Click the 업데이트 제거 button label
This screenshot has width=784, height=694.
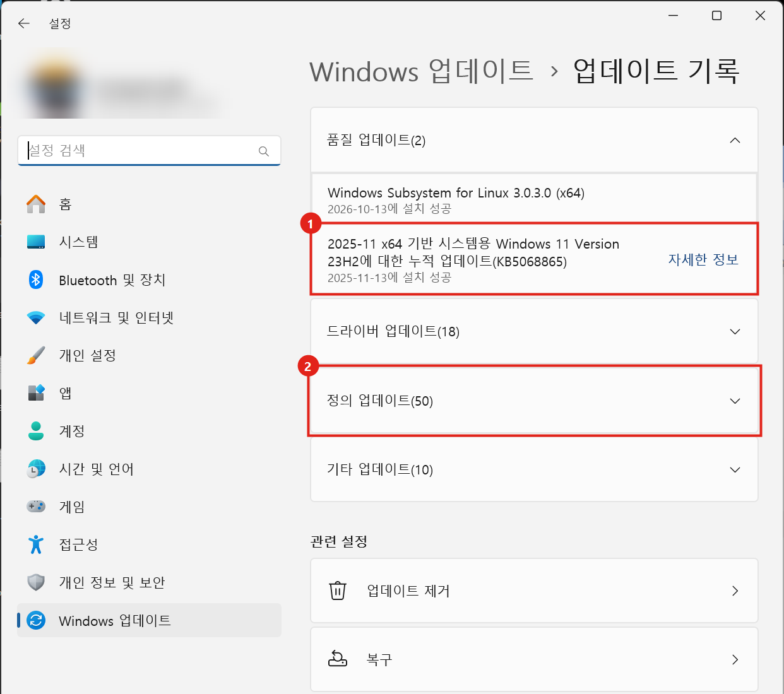tap(408, 591)
